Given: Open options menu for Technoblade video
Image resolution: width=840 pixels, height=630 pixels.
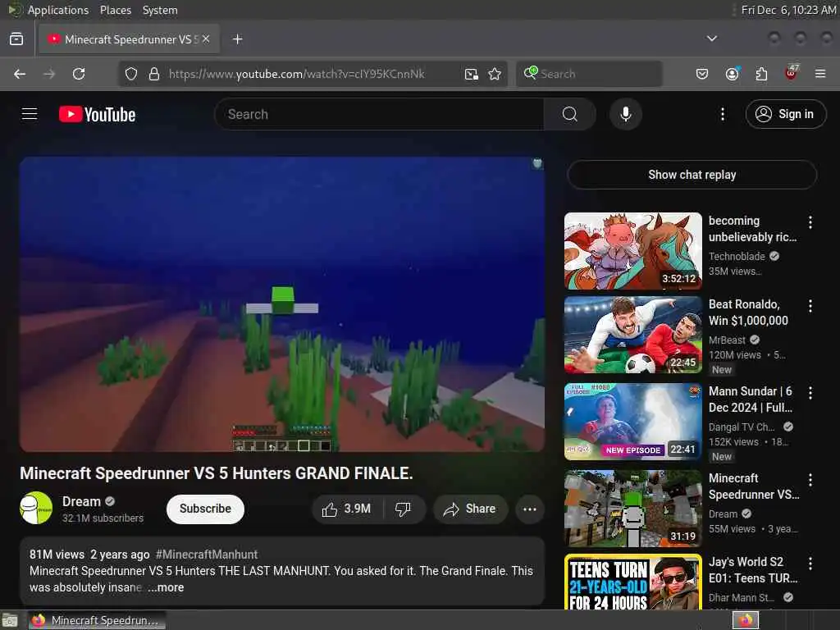Looking at the screenshot, I should [x=810, y=222].
